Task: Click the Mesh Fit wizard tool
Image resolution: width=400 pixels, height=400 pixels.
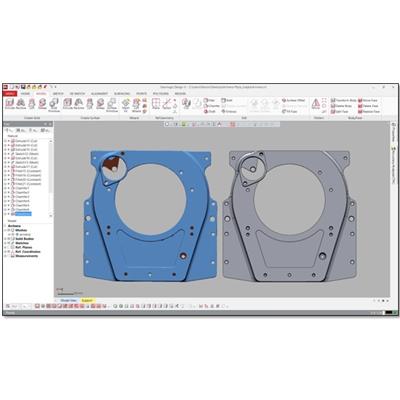Action: tap(126, 105)
